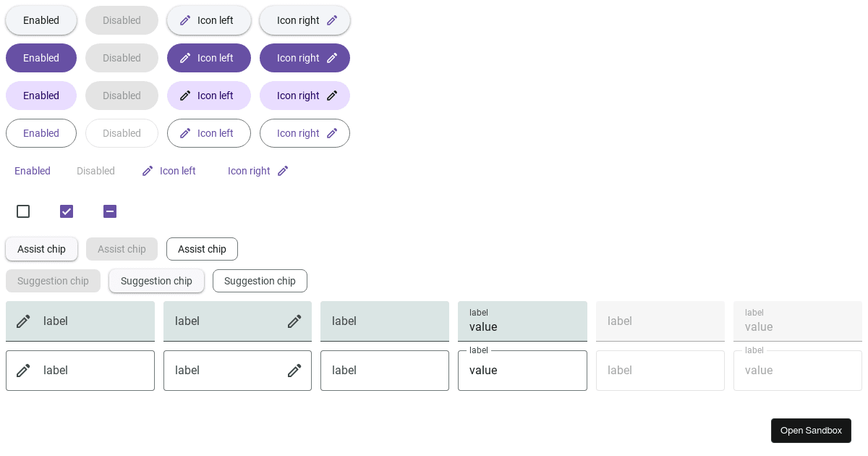Viewport: 868px width, 456px height.
Task: Click the pencil icon in filled Icon right button
Action: click(x=332, y=58)
